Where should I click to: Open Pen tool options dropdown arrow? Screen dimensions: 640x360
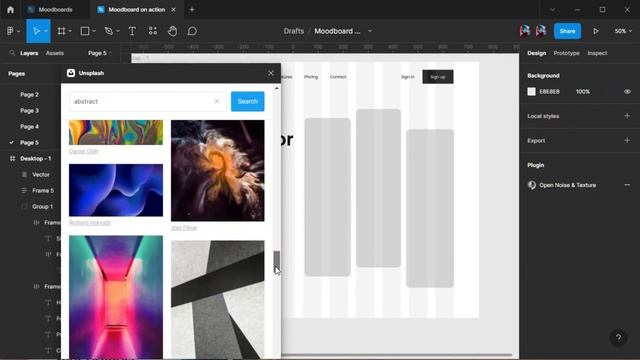pos(118,31)
